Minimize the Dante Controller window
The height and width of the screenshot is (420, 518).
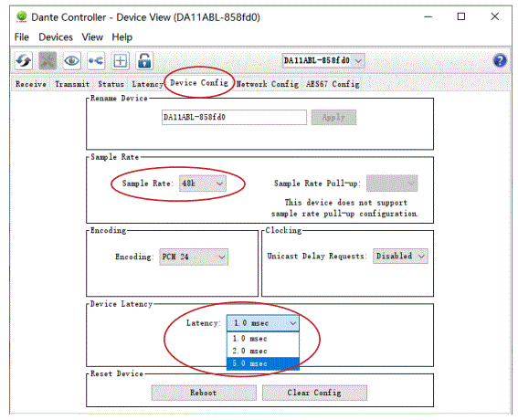coord(428,16)
